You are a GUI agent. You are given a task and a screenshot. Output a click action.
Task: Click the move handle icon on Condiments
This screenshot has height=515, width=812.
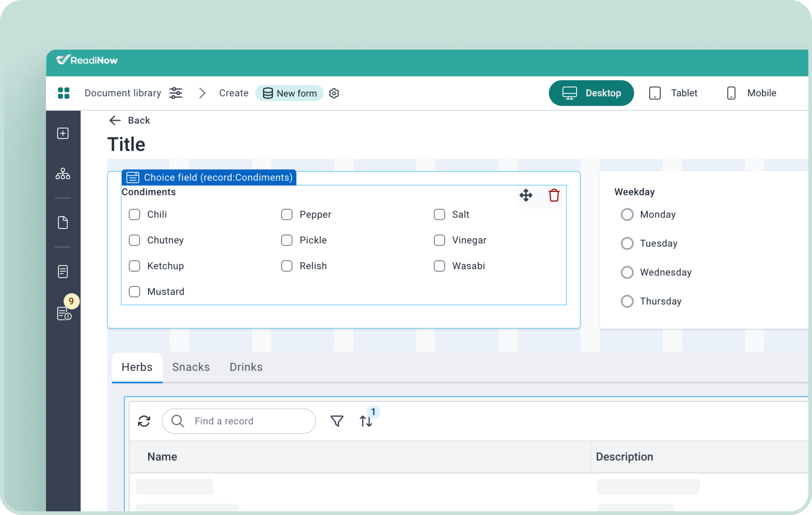[x=526, y=195]
